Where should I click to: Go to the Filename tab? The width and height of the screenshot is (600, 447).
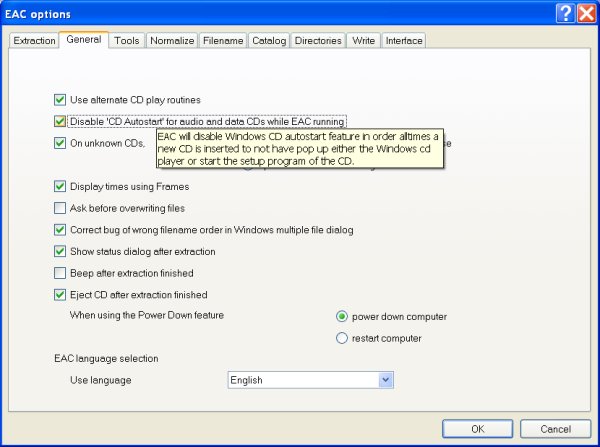(223, 41)
